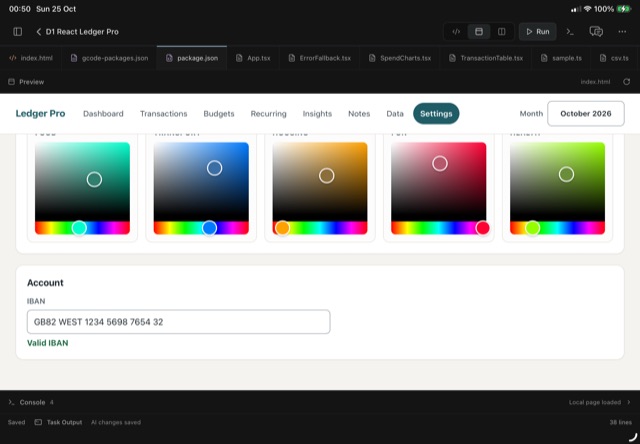
Task: Click the blue saturation picker area
Action: point(201,182)
